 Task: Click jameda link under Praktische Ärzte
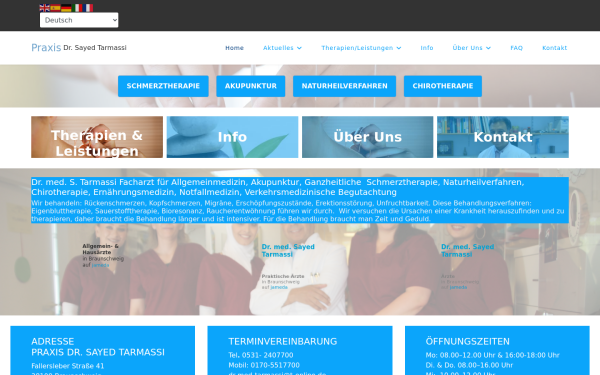pos(279,287)
